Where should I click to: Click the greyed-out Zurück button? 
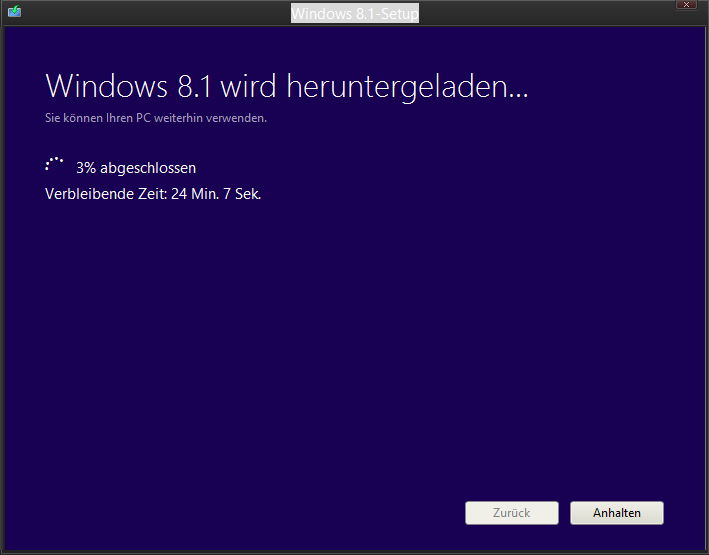pyautogui.click(x=512, y=513)
